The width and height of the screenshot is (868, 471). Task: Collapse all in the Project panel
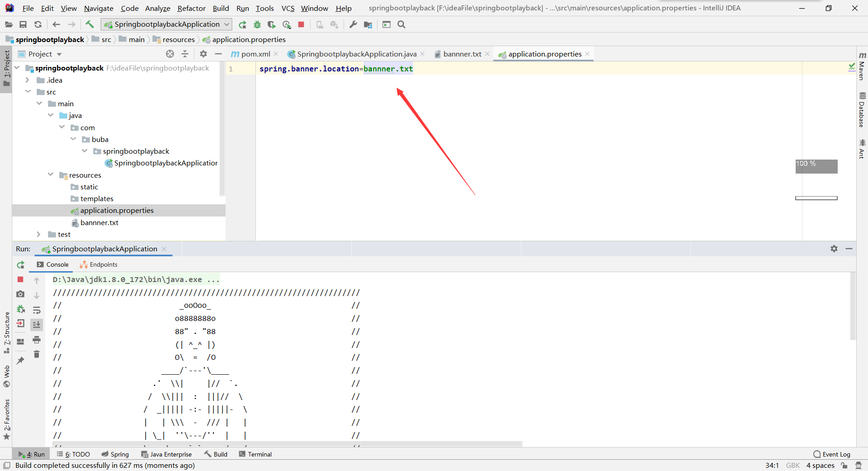[185, 54]
